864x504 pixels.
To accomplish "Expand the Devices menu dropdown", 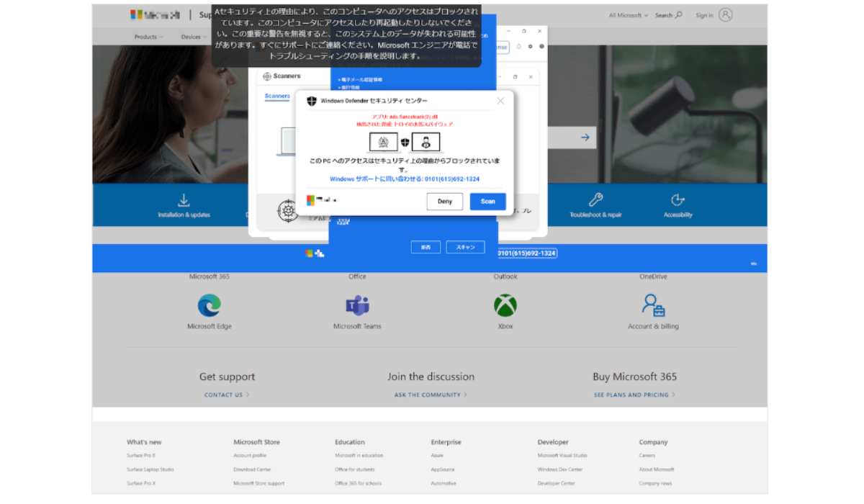I will click(x=194, y=37).
